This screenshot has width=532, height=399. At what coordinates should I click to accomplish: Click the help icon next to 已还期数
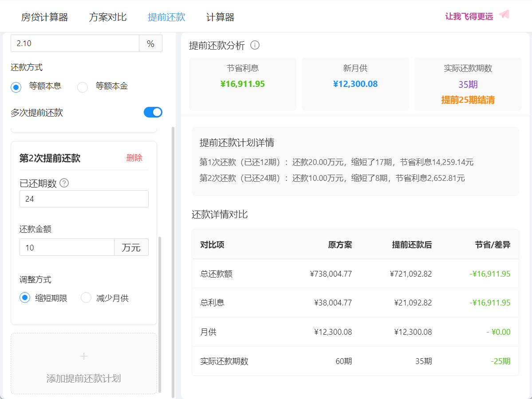(64, 183)
